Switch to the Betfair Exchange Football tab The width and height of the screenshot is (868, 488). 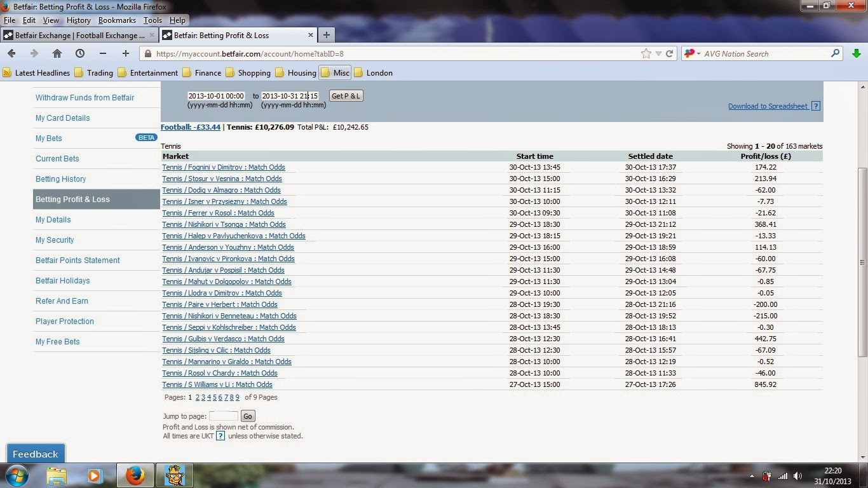coord(79,35)
